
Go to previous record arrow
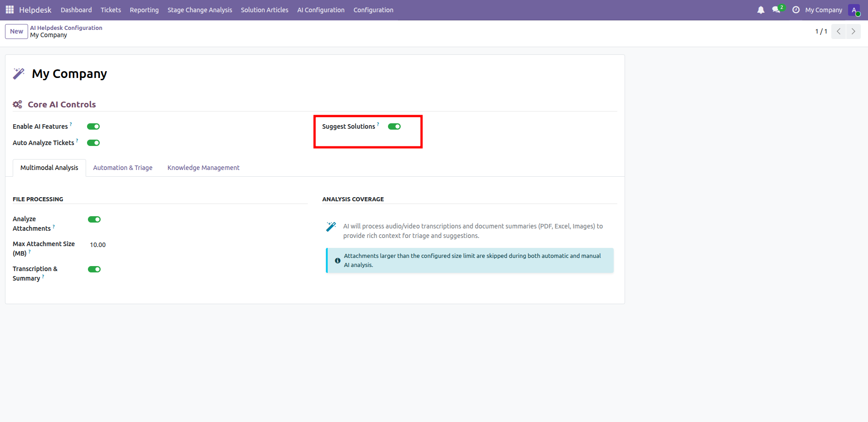coord(839,31)
